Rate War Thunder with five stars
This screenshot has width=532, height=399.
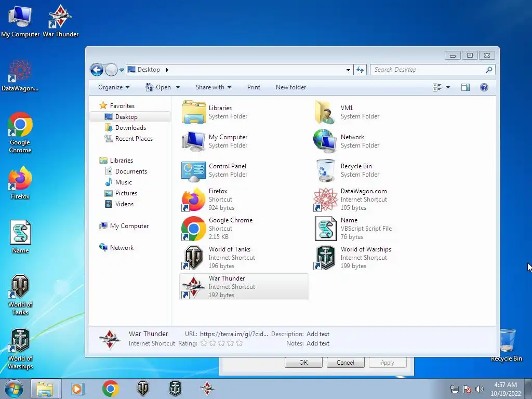point(239,343)
